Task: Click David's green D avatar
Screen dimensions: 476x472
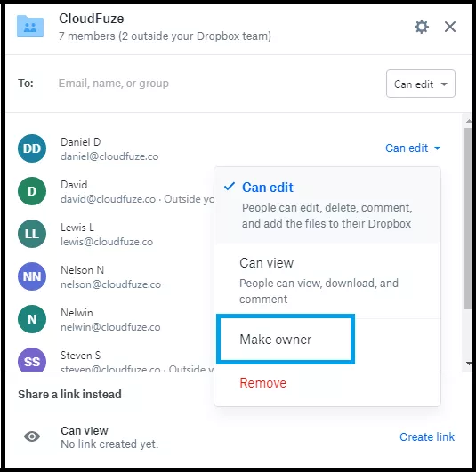Action: point(32,191)
